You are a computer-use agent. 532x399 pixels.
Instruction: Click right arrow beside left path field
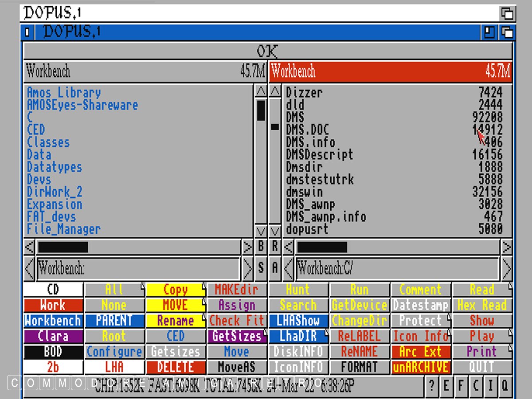(x=248, y=269)
